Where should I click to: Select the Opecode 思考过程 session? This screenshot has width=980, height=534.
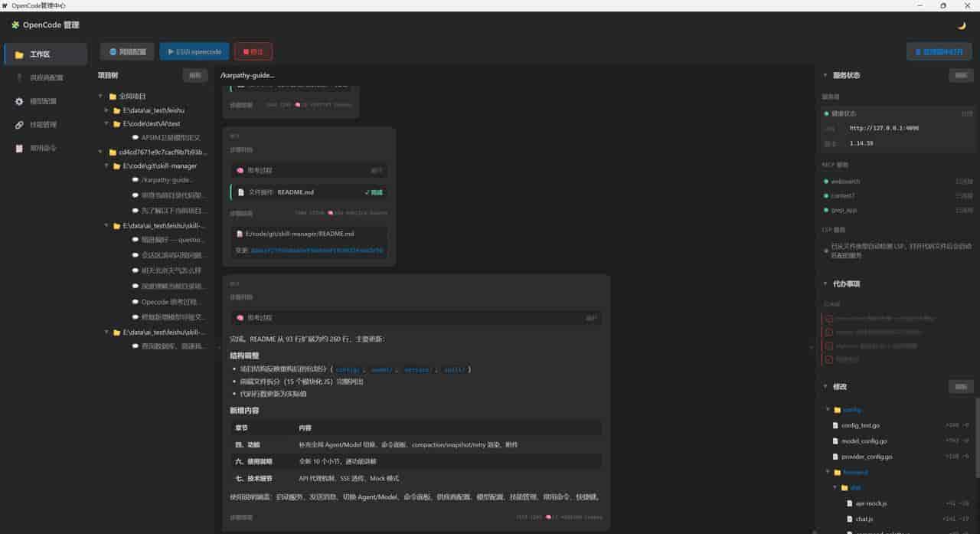pos(173,302)
